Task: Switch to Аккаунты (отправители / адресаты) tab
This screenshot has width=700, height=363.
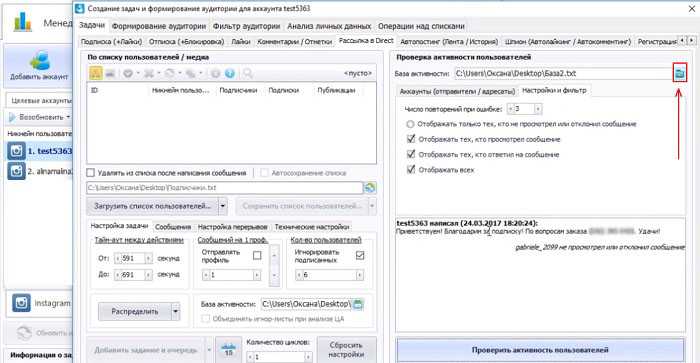Action: [x=457, y=91]
